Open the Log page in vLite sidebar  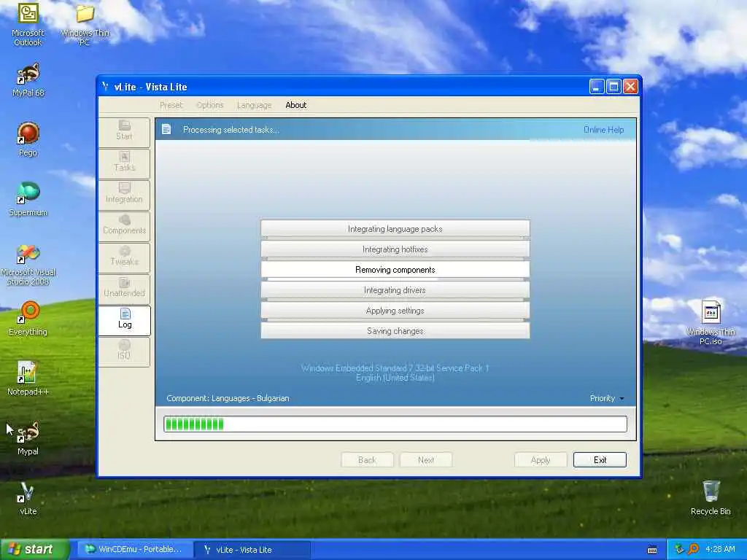124,319
